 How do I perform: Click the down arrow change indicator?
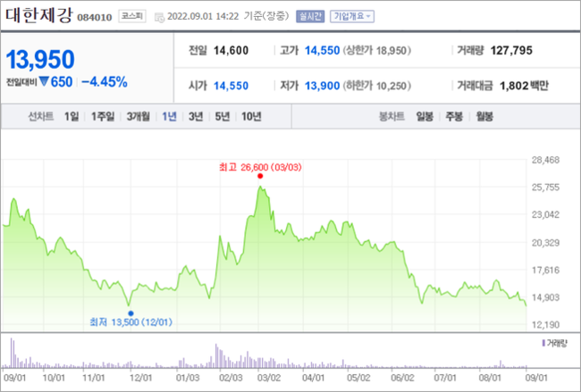[x=44, y=81]
